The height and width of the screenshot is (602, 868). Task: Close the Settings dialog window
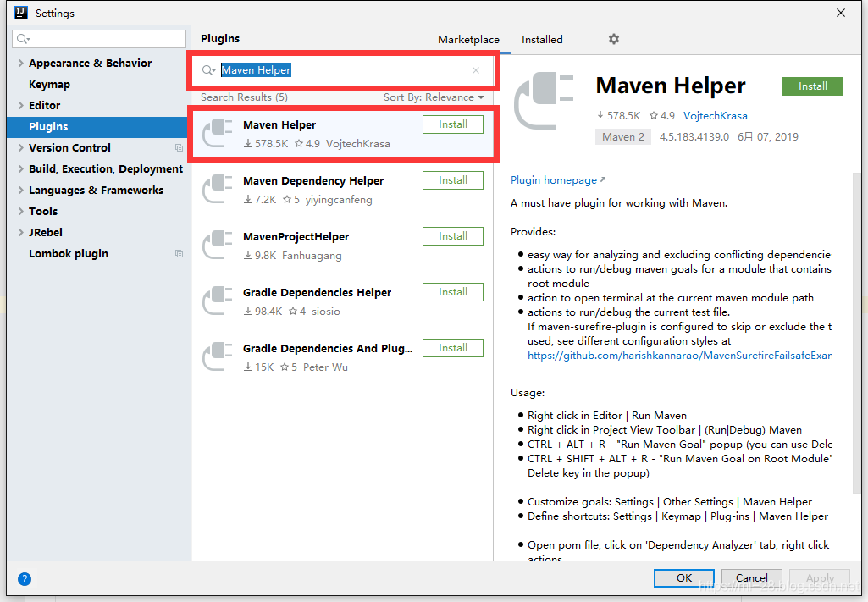(840, 13)
